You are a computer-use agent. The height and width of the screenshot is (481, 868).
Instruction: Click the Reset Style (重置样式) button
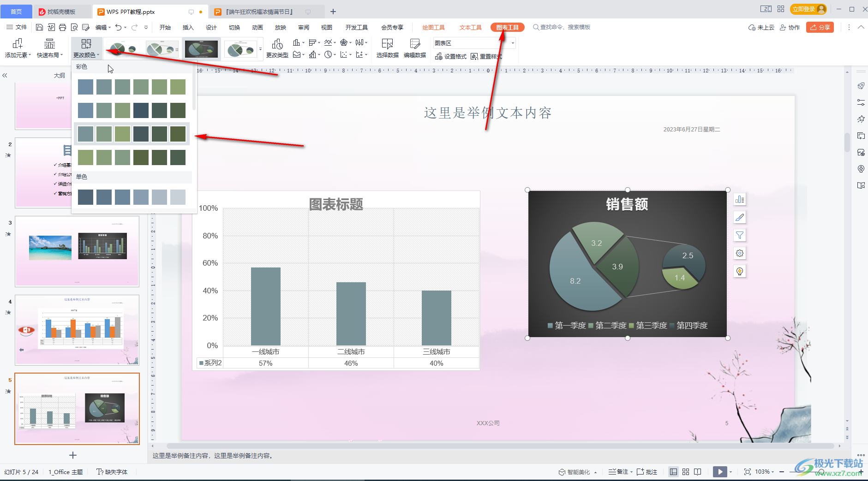coord(486,56)
